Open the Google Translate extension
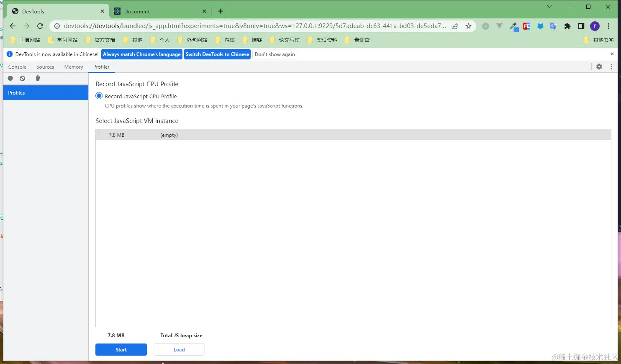 click(x=554, y=26)
